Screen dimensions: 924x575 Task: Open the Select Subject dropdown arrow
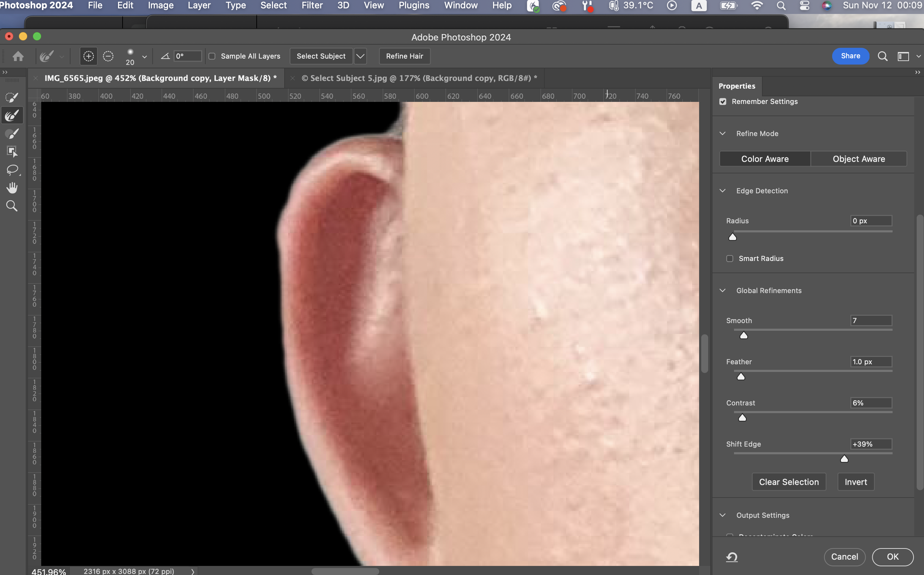click(360, 56)
